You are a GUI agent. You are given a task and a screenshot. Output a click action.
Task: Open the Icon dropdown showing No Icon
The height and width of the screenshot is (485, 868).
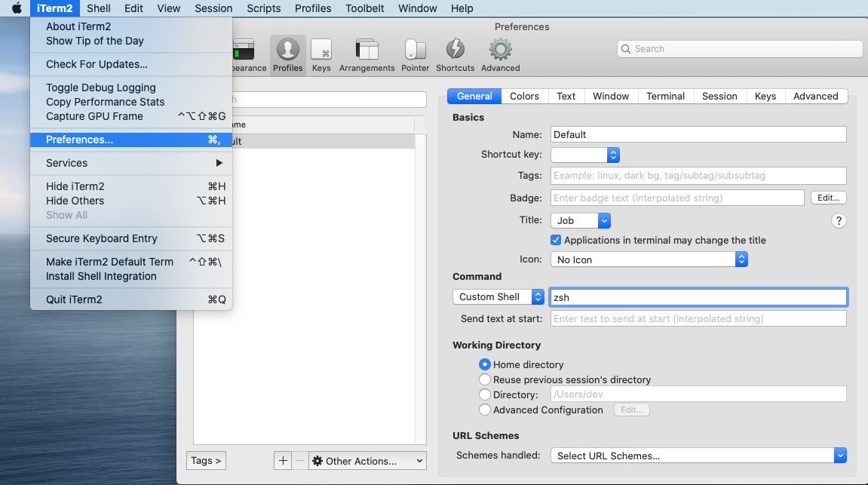coord(649,259)
